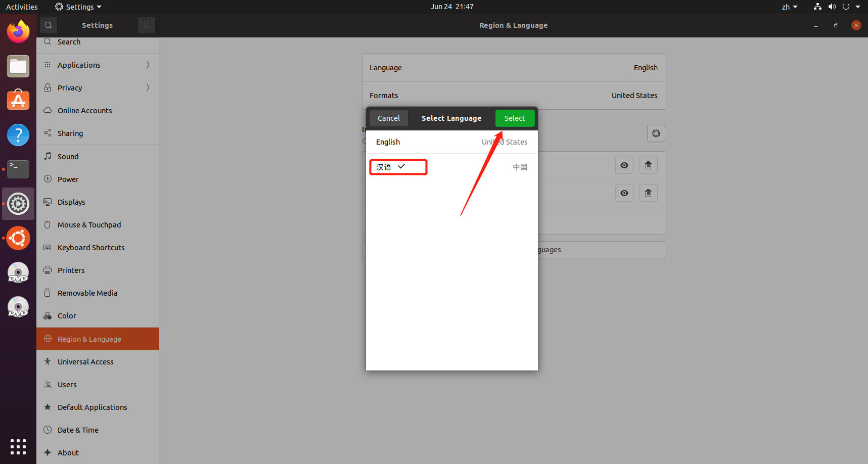Preview the second input source with eye icon
The width and height of the screenshot is (868, 464).
[624, 193]
